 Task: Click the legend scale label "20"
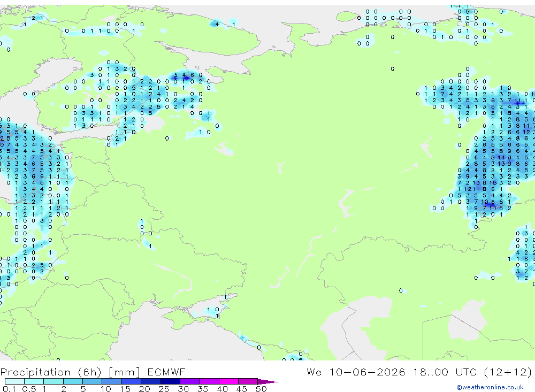point(144,389)
